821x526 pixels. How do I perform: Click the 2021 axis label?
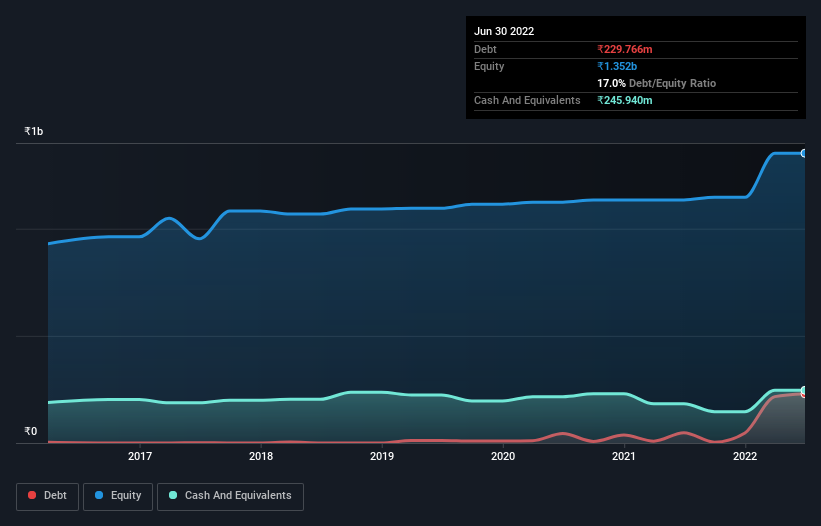(624, 456)
